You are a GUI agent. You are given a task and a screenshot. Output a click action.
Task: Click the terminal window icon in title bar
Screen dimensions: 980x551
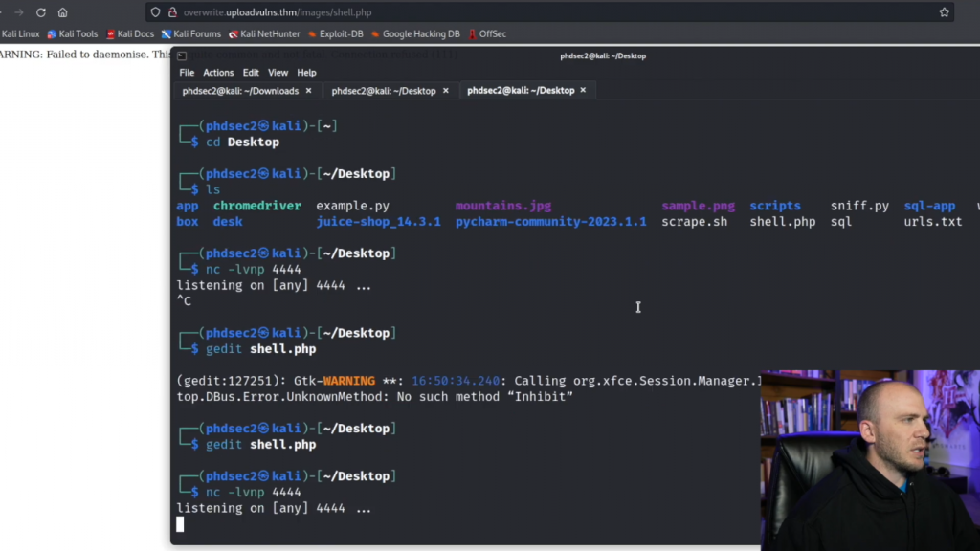click(182, 55)
